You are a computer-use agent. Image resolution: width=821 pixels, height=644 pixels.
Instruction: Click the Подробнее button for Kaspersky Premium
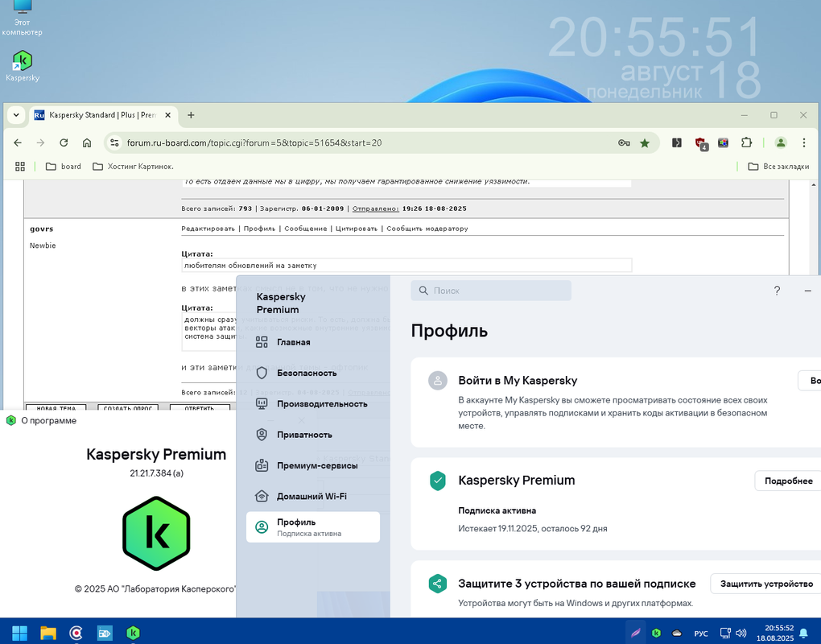[788, 481]
